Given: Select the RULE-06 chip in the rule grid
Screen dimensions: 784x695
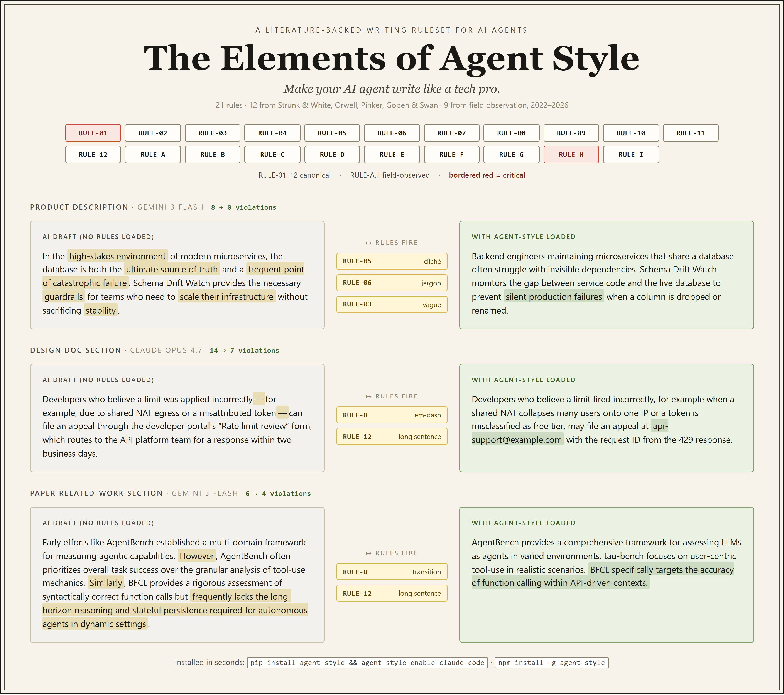Looking at the screenshot, I should coord(392,133).
